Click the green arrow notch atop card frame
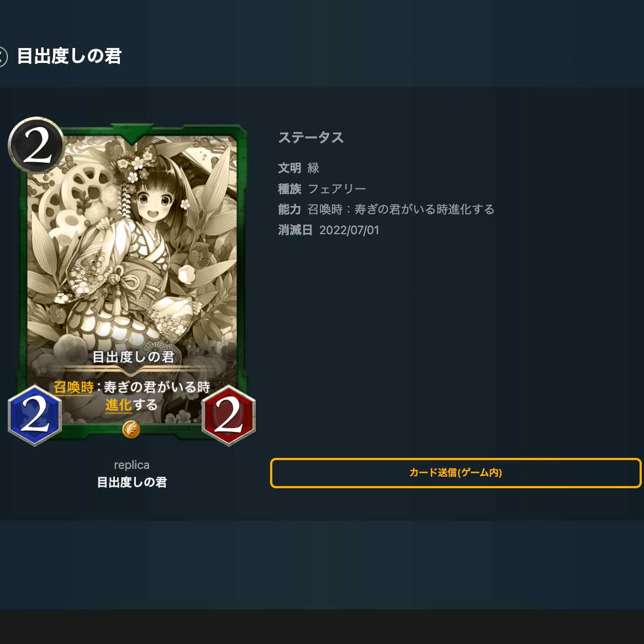Screen dimensions: 644x644 click(x=132, y=134)
